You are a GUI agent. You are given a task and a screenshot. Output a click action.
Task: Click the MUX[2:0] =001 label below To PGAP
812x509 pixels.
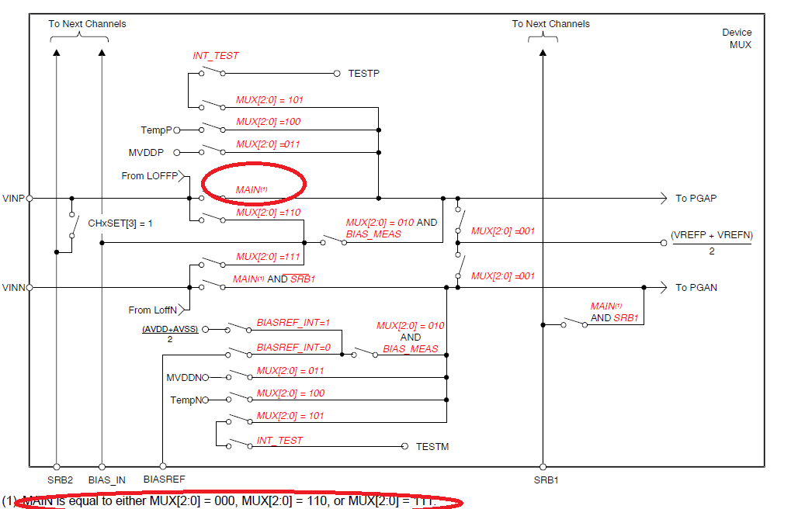tap(503, 231)
